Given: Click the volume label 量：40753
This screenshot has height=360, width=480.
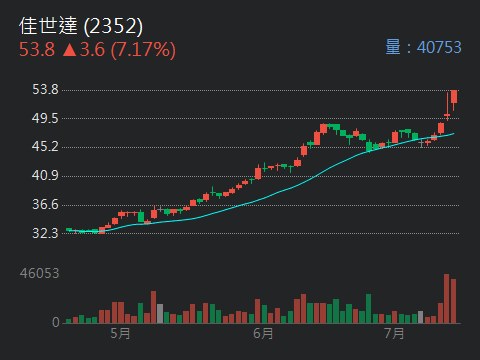Looking at the screenshot, I should coord(423,47).
